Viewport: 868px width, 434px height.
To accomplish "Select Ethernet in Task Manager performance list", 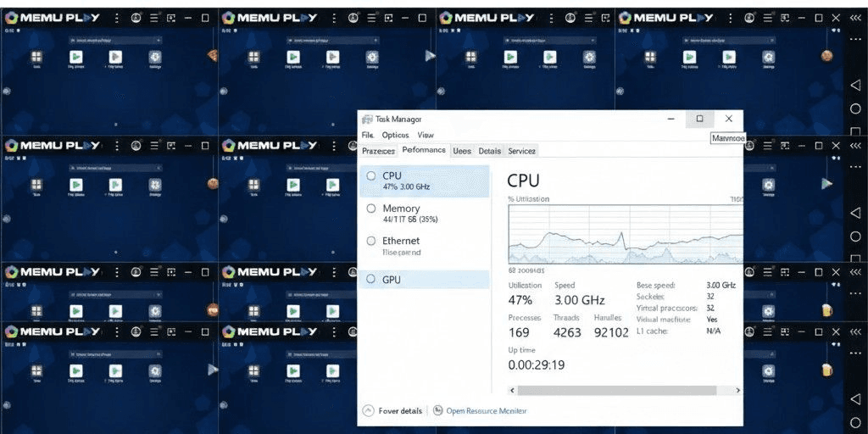I will 425,247.
